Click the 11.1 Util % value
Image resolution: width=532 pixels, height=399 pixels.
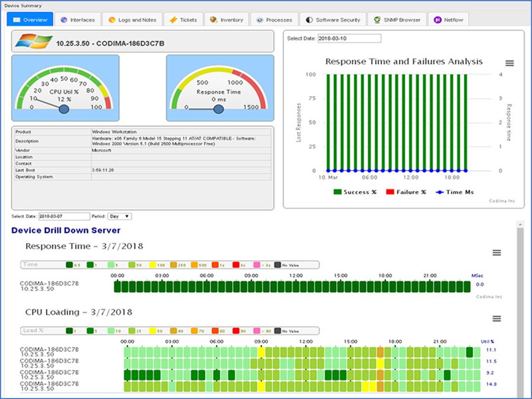491,350
